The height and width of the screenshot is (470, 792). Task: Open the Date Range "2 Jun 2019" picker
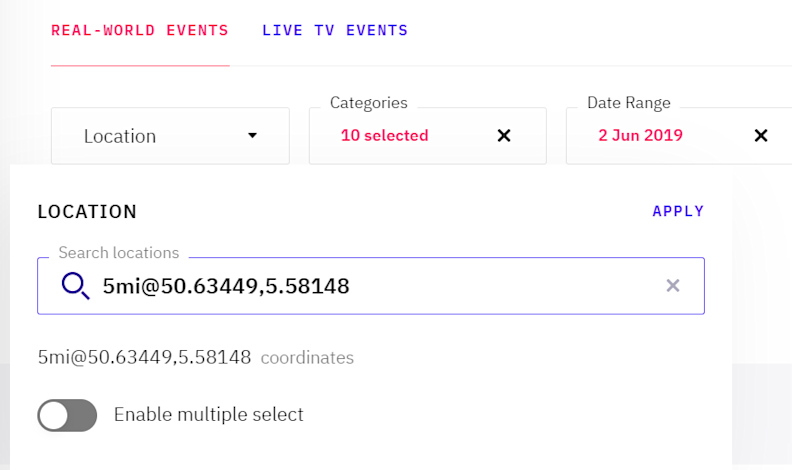coord(640,135)
